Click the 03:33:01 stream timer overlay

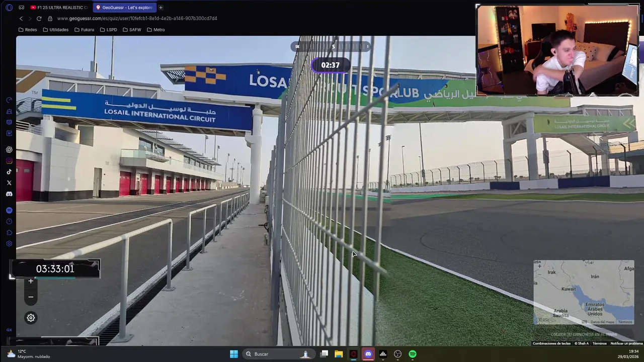[x=55, y=268]
